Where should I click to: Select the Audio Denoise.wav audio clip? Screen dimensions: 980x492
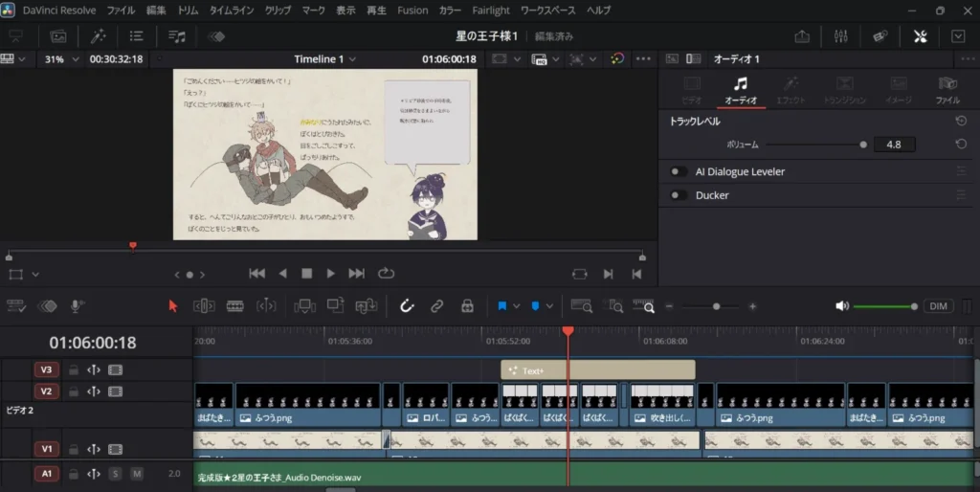coord(583,475)
